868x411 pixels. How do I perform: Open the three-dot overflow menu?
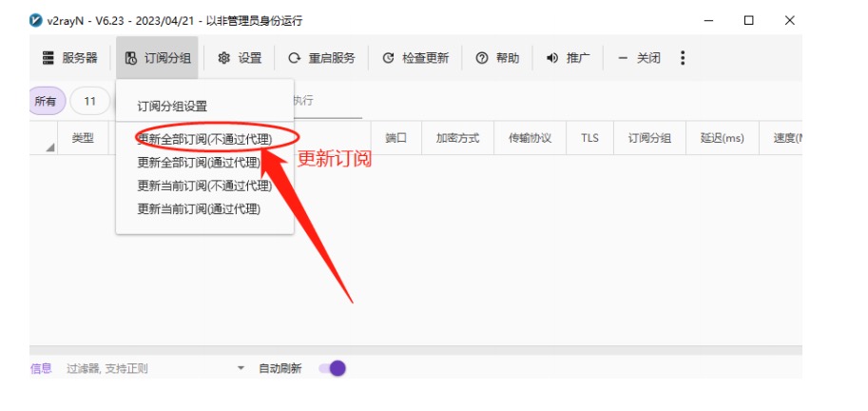tap(683, 58)
